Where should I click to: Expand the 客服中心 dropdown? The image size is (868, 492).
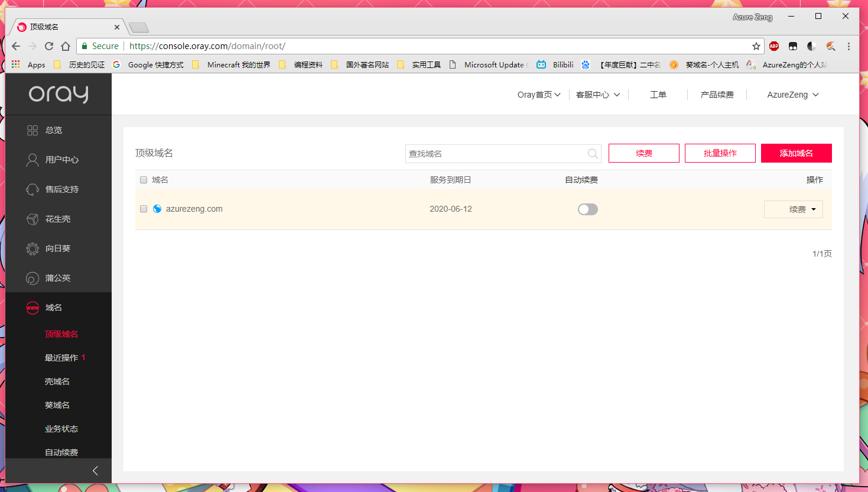pyautogui.click(x=598, y=95)
